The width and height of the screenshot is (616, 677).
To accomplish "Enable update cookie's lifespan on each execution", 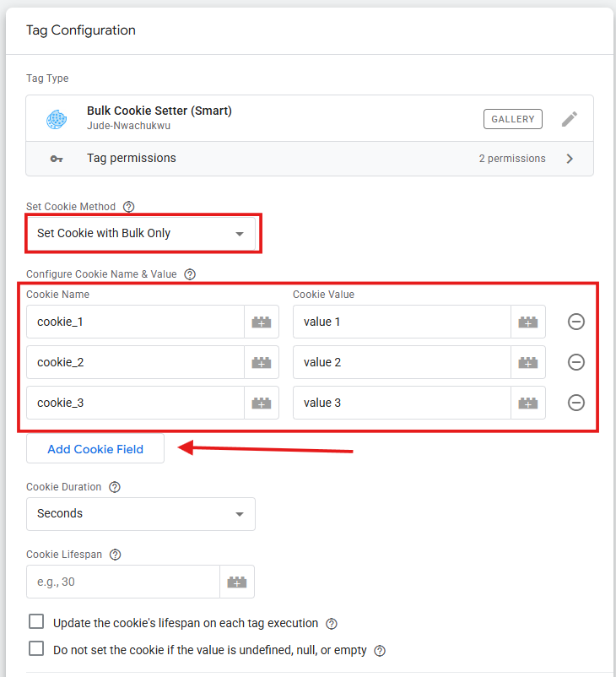I will point(36,622).
